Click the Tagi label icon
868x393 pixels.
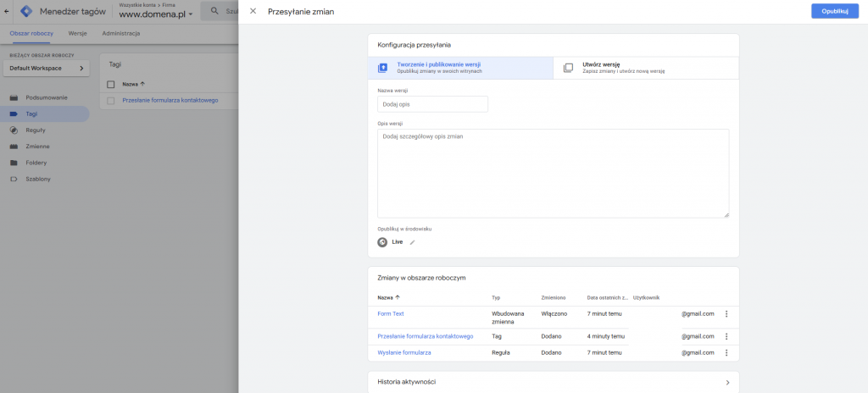click(x=14, y=114)
